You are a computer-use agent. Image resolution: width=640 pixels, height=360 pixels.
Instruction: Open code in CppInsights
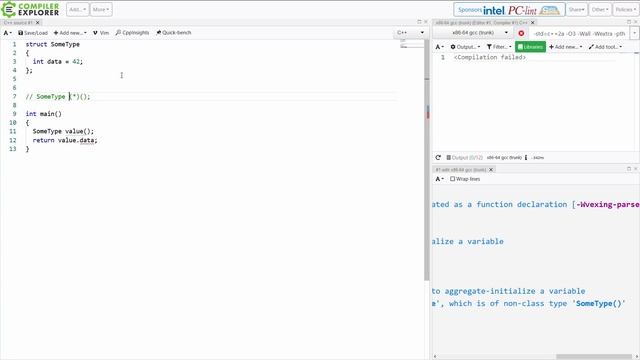132,33
